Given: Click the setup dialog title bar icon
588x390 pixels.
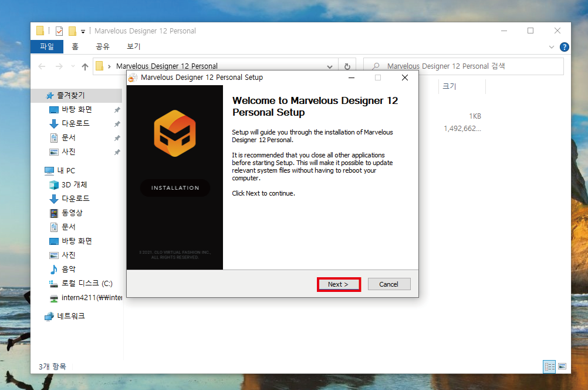Looking at the screenshot, I should [x=133, y=78].
